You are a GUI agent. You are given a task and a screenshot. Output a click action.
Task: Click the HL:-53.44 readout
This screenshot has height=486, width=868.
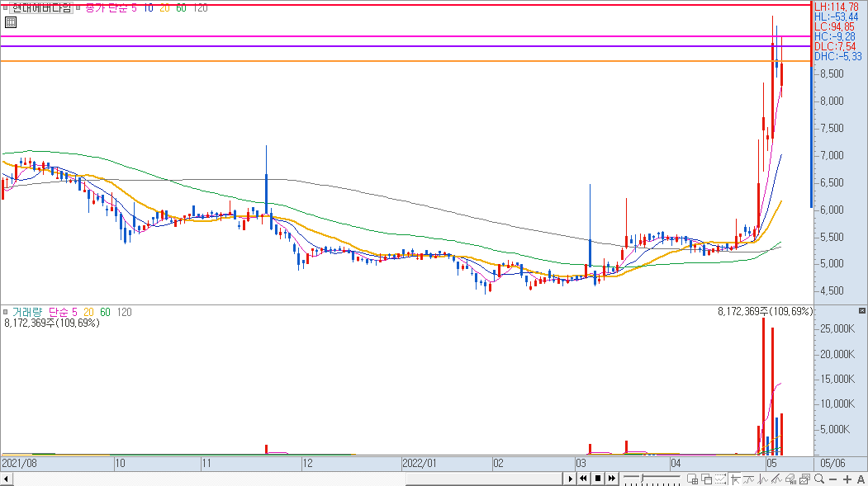837,17
